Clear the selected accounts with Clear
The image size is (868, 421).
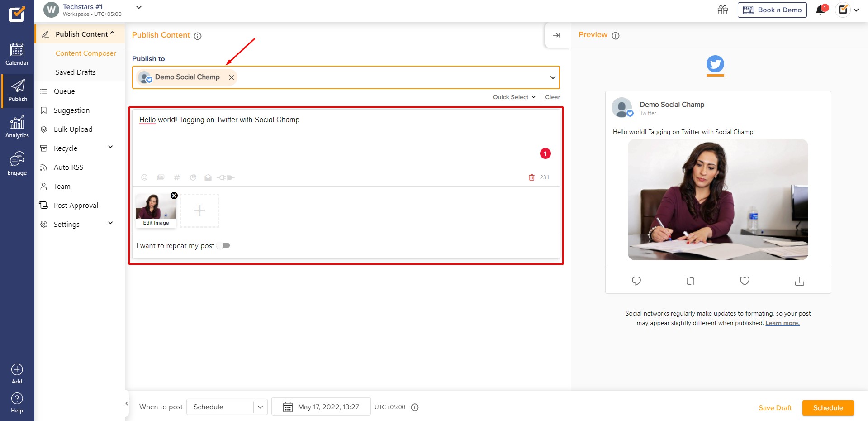point(552,97)
